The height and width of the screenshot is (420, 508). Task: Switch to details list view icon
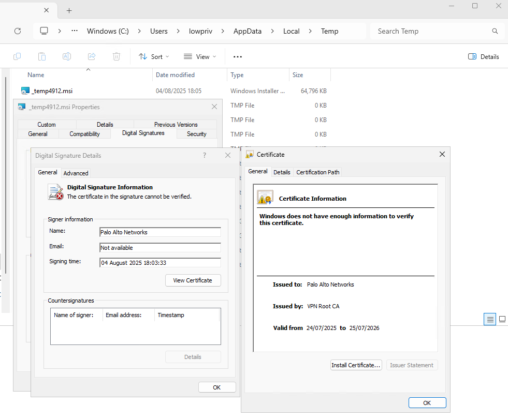pyautogui.click(x=490, y=319)
